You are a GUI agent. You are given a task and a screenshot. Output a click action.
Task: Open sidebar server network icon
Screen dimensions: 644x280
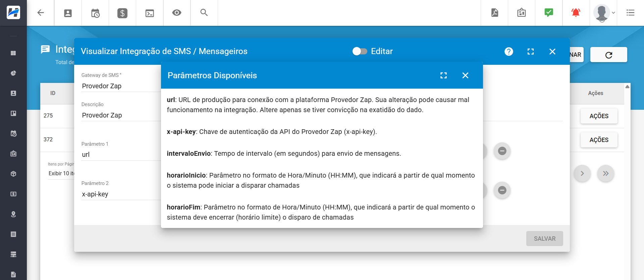click(13, 254)
